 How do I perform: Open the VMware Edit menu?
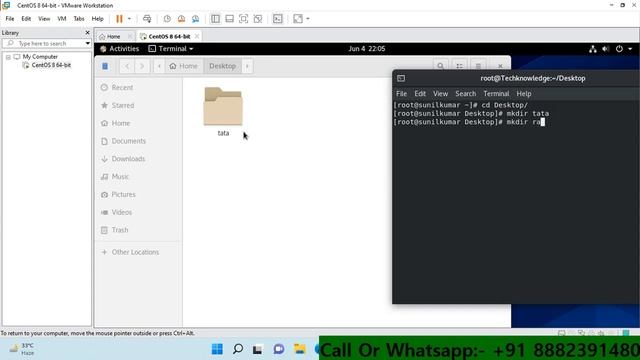point(26,19)
